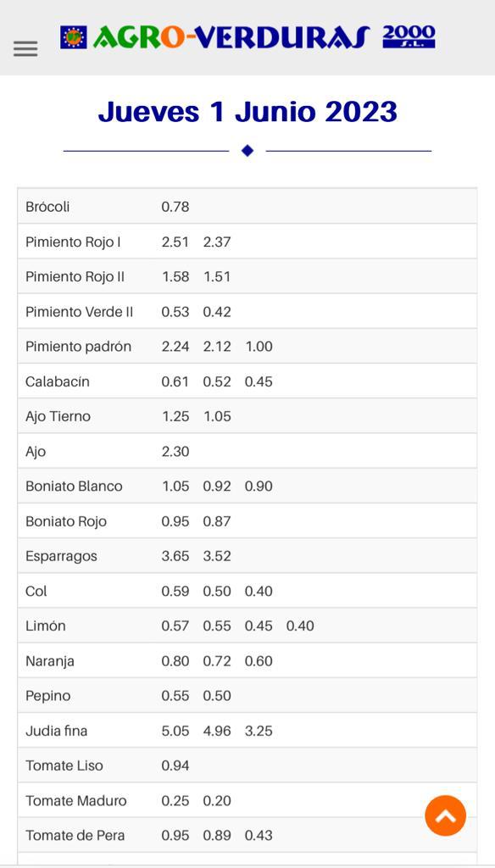Click the Naranja row label

[50, 661]
